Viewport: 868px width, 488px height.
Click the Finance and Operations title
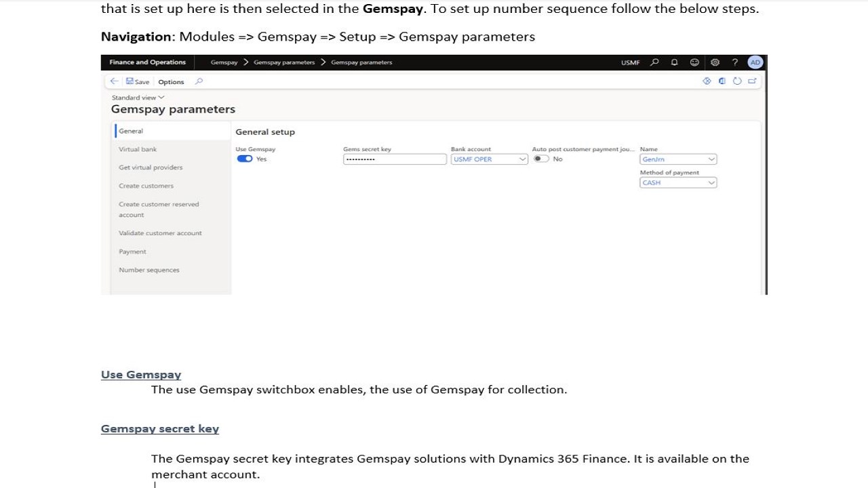pos(147,62)
